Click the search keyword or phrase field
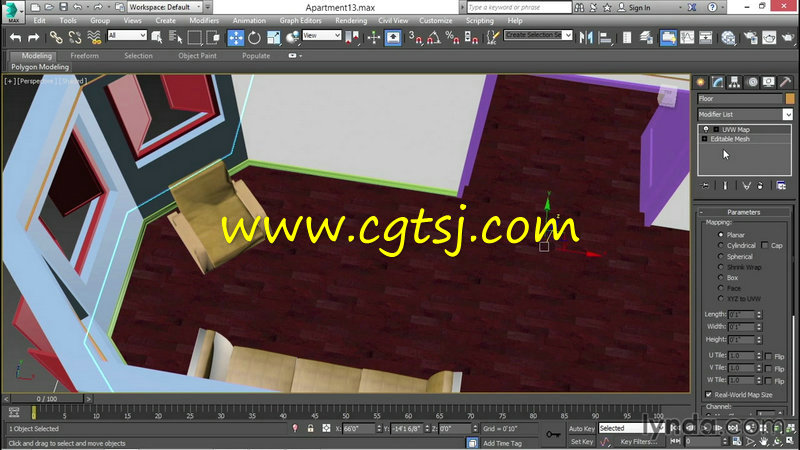800x450 pixels. pos(519,7)
